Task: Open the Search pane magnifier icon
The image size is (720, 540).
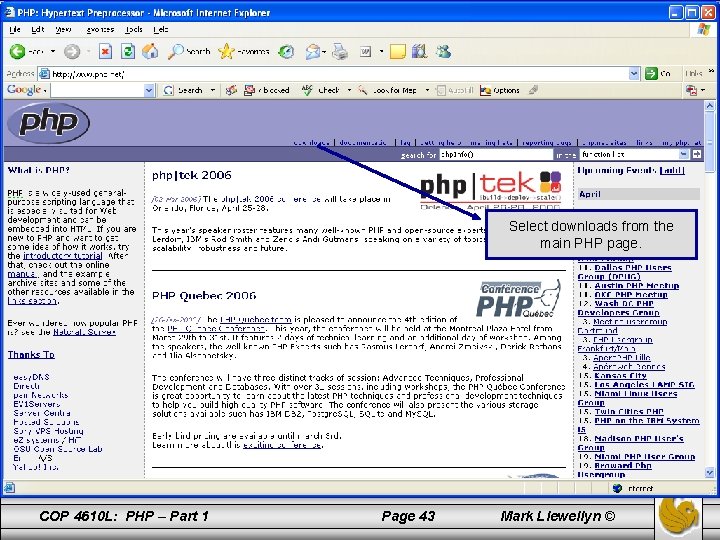Action: click(175, 51)
